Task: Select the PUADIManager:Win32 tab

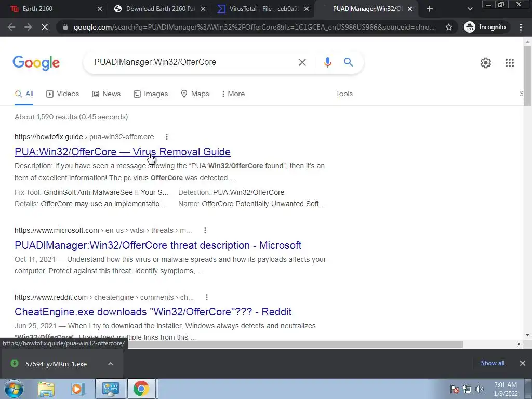Action: [x=366, y=9]
